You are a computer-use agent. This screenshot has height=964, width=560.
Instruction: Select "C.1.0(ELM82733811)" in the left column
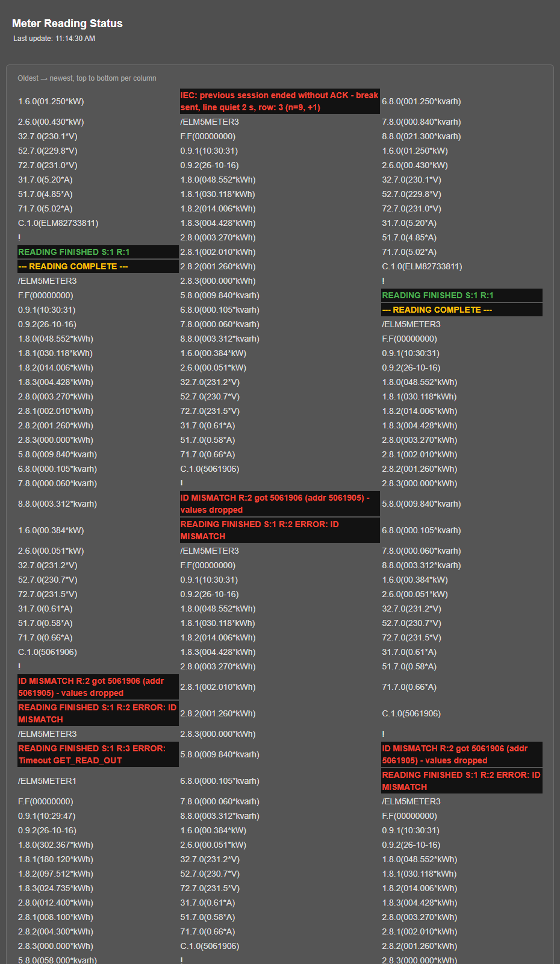point(58,223)
